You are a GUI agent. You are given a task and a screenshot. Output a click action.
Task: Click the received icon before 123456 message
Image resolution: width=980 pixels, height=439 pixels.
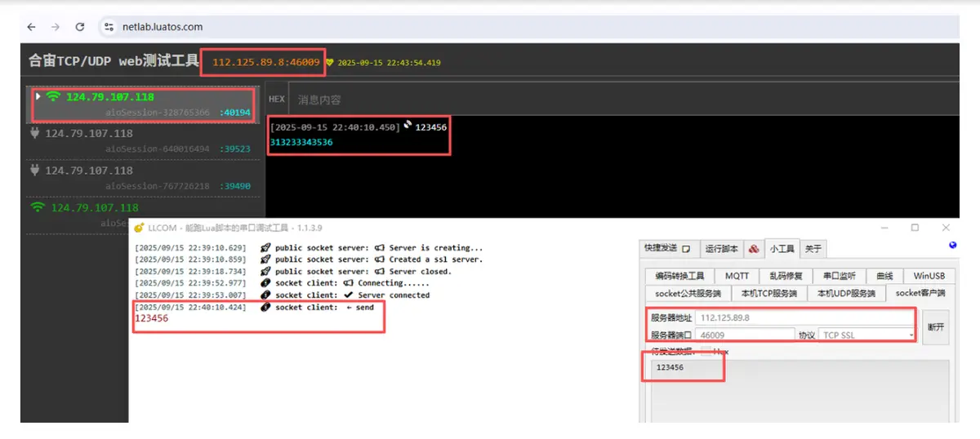tap(408, 126)
